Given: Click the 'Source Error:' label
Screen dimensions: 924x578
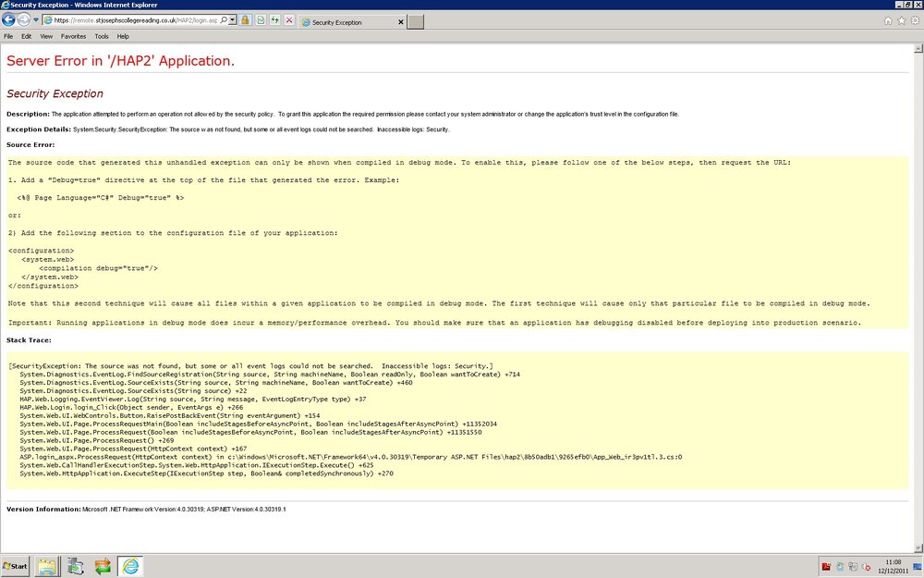Looking at the screenshot, I should (30, 144).
